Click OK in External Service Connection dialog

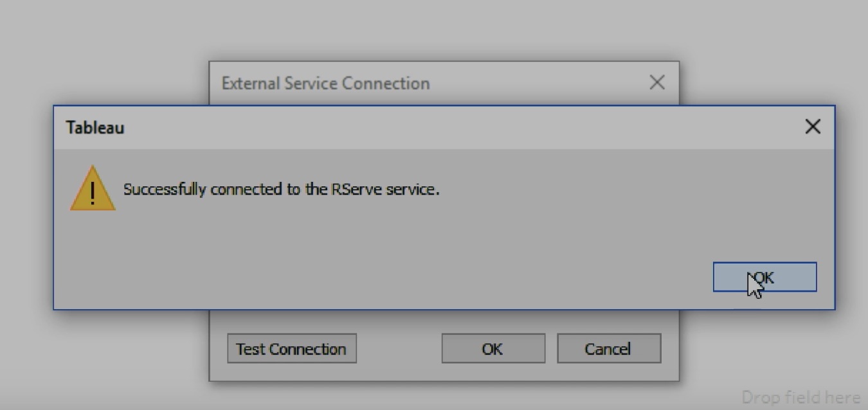493,348
